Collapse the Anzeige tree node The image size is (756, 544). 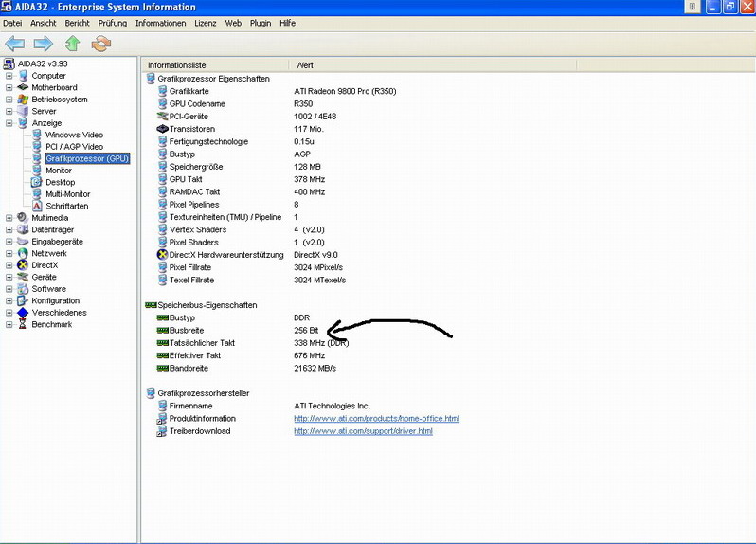pos(9,123)
